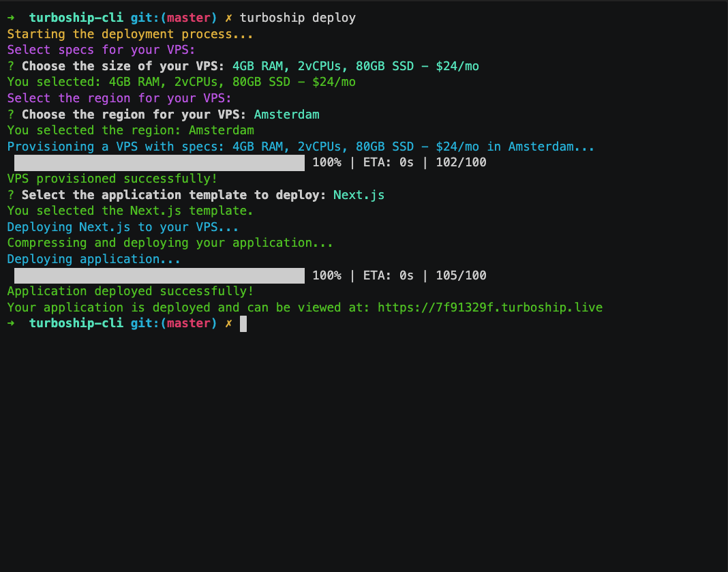728x572 pixels.
Task: Click 'Select the region for your VPS:' line
Action: [119, 98]
